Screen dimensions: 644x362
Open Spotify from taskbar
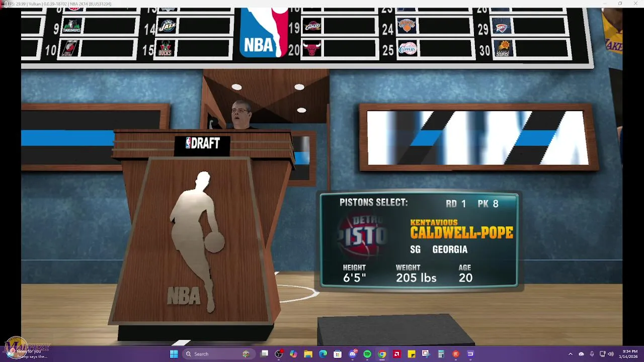tap(367, 354)
